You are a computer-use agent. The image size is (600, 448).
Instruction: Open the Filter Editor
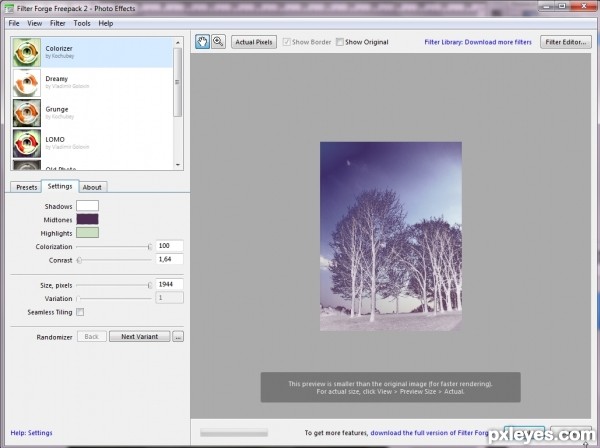pos(566,42)
